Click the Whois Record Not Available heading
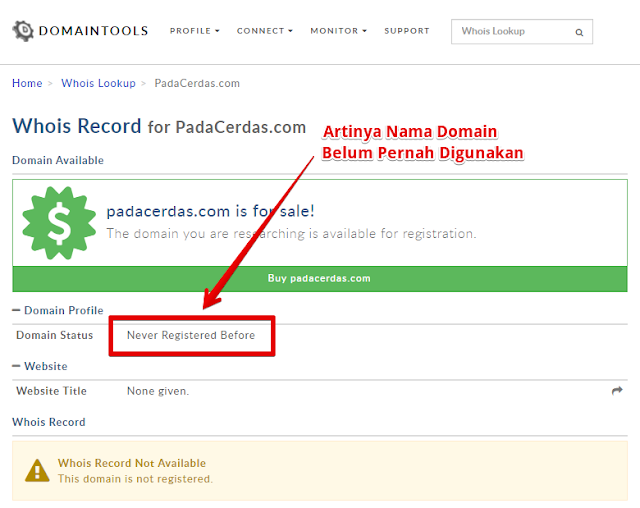Screen dimensions: 640x508 point(132,463)
